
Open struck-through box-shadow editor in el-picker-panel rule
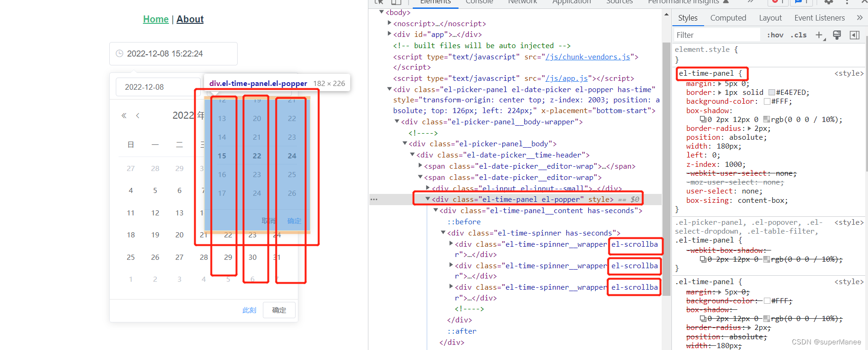[703, 259]
